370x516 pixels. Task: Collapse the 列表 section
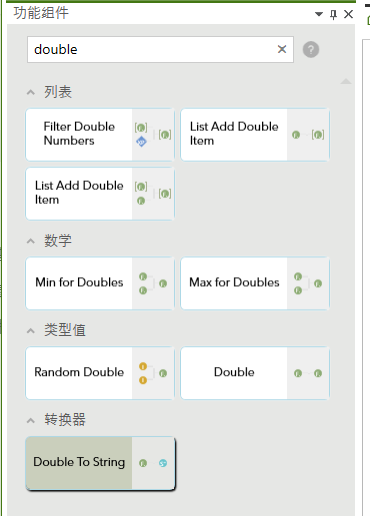[31, 92]
